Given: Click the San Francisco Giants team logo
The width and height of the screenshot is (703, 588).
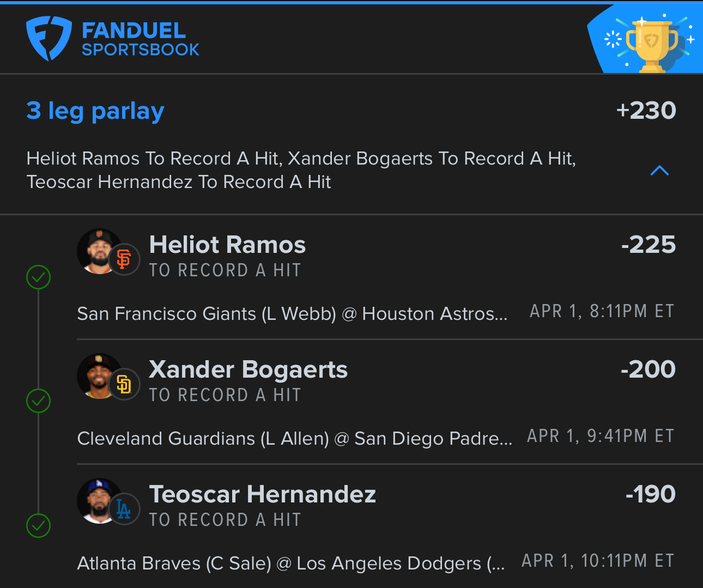Looking at the screenshot, I should pyautogui.click(x=124, y=259).
